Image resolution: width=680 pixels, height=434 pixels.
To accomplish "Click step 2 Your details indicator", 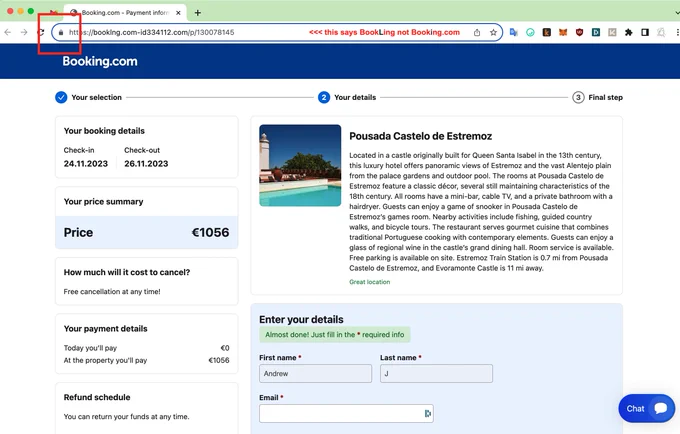I will 324,98.
